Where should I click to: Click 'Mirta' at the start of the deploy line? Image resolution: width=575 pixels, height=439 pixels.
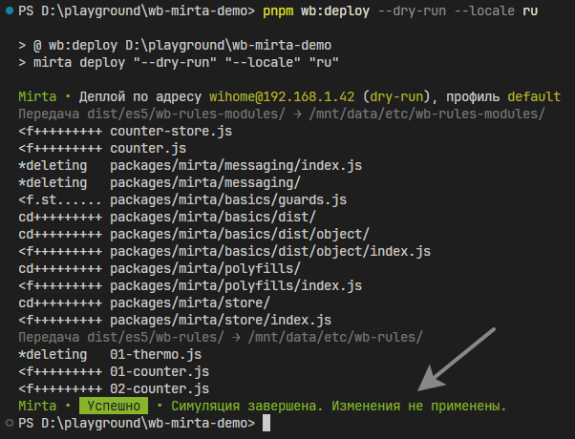pos(37,97)
